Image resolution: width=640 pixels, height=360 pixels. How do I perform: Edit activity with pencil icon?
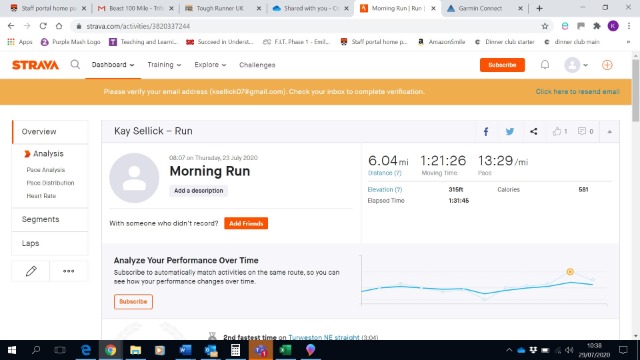(31, 271)
